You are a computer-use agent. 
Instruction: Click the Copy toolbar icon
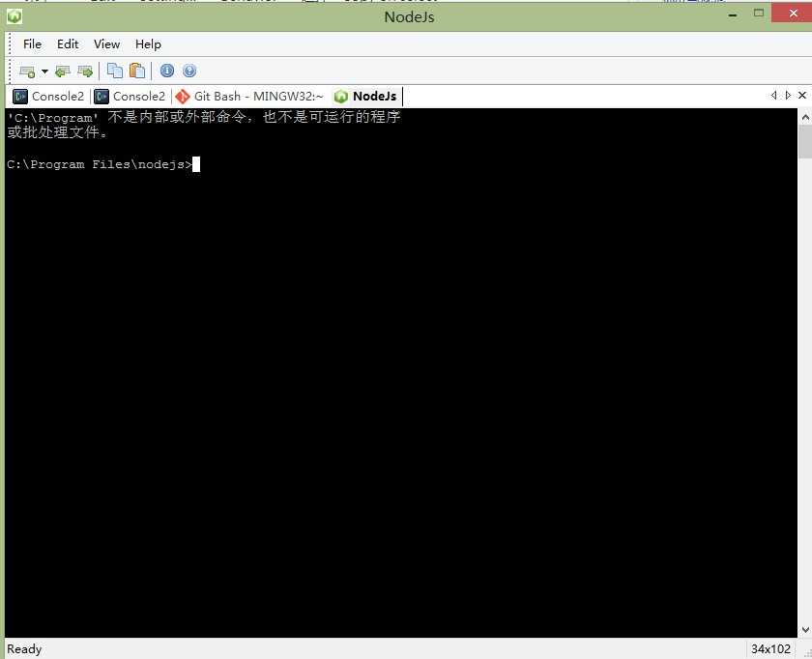click(114, 71)
